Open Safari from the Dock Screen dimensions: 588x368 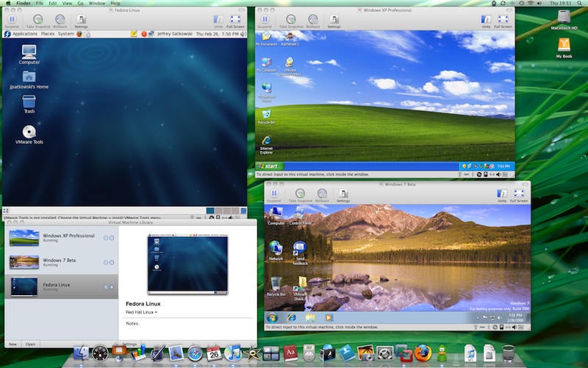[x=195, y=353]
